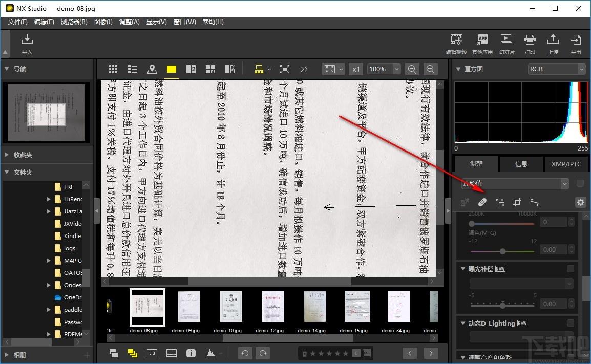
Task: Switch to thumbnail grid view
Action: (x=113, y=69)
